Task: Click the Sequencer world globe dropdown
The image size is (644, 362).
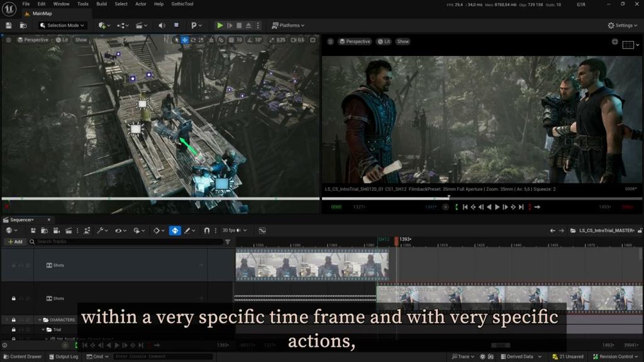Action: pyautogui.click(x=11, y=230)
